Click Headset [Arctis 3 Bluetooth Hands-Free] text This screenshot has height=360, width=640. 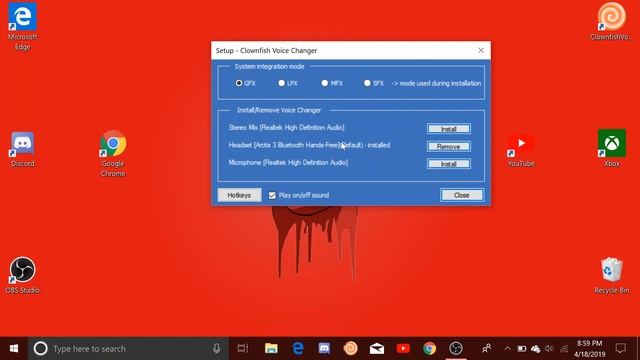284,145
